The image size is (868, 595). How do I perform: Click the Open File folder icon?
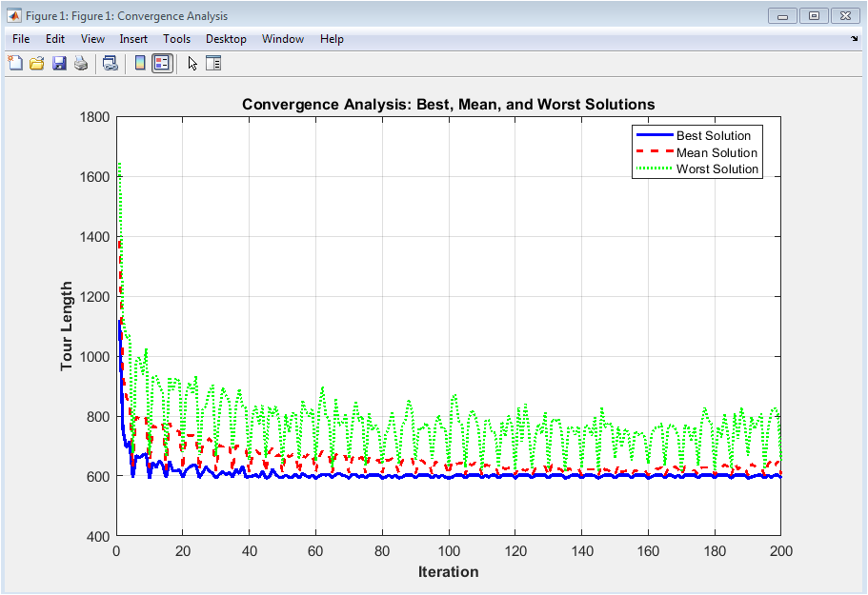[x=37, y=64]
